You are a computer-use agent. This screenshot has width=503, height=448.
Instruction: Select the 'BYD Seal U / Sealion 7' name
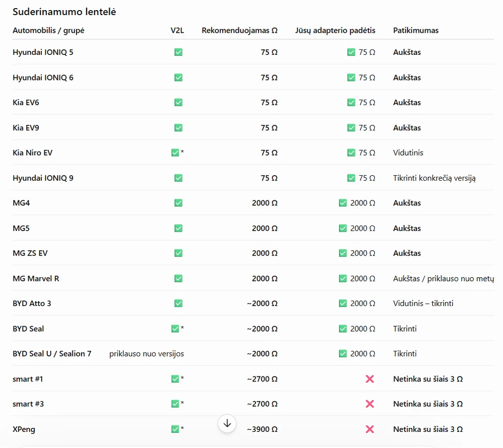click(x=52, y=354)
